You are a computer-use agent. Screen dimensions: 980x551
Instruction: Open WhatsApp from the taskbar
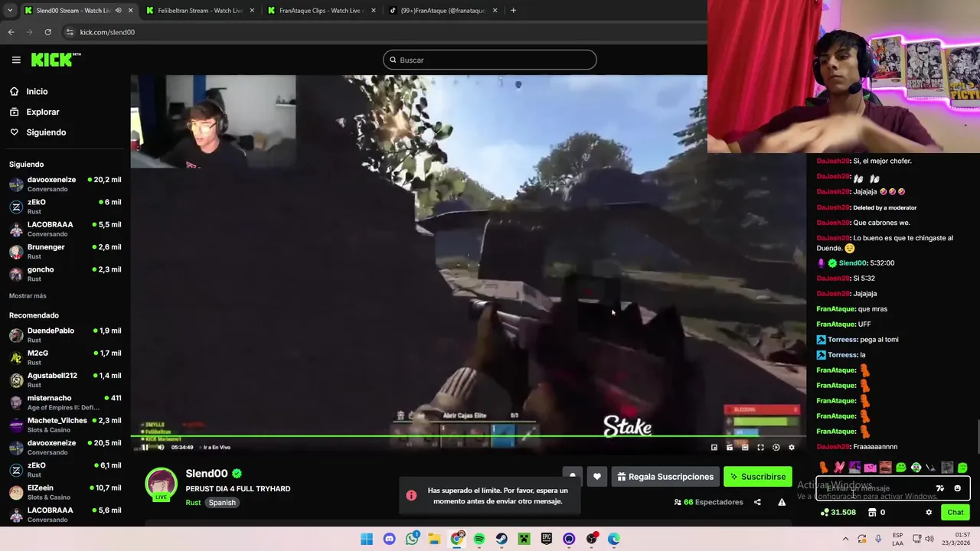[x=412, y=539]
